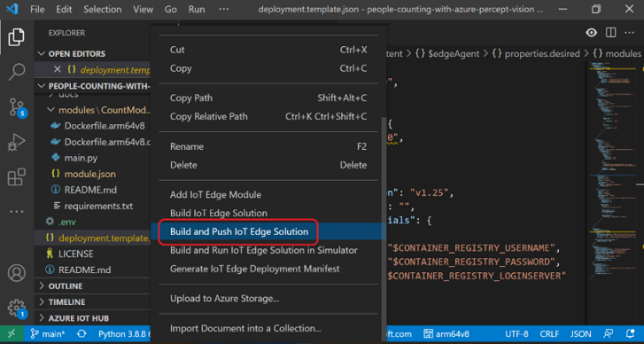Open the Extensions view icon
The height and width of the screenshot is (344, 644).
(17, 177)
